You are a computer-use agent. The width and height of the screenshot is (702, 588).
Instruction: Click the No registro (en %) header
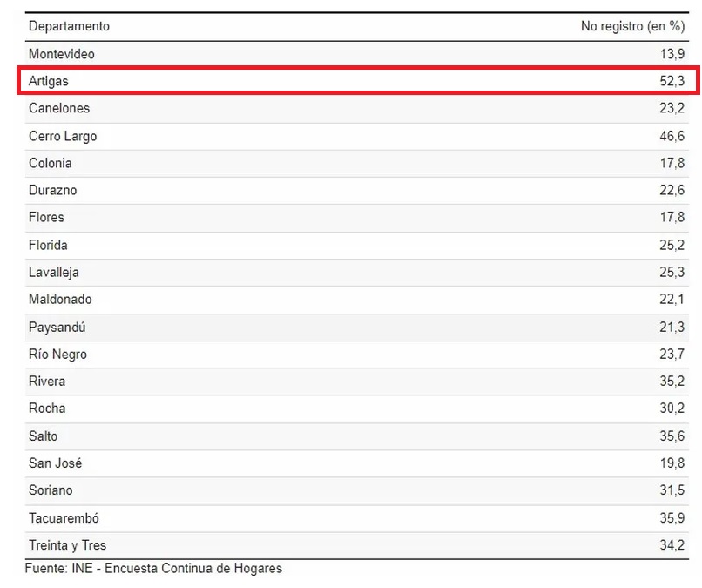[632, 26]
